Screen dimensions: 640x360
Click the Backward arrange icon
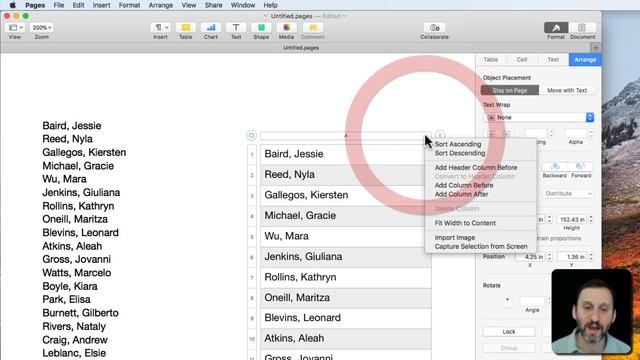coord(555,167)
